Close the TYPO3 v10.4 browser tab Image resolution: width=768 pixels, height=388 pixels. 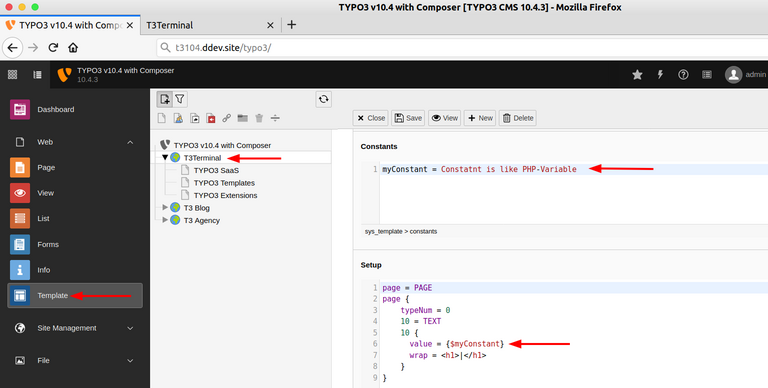pyautogui.click(x=130, y=25)
